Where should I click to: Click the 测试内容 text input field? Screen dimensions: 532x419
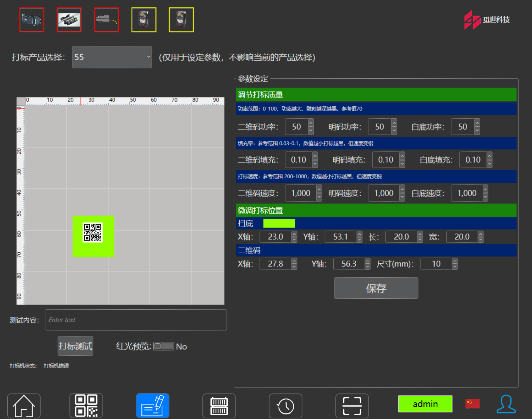[x=136, y=320]
